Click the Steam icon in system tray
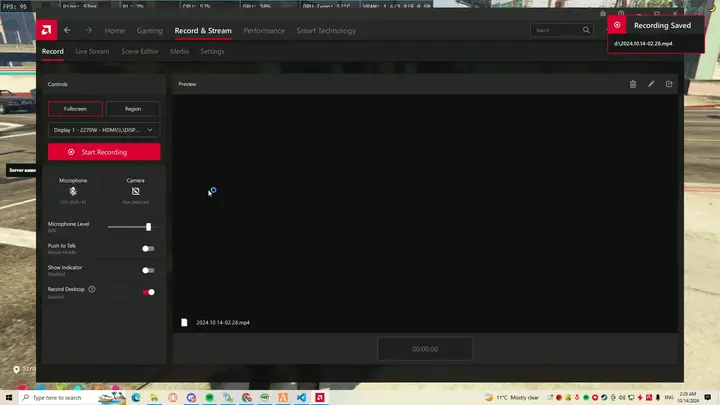 pos(604,398)
